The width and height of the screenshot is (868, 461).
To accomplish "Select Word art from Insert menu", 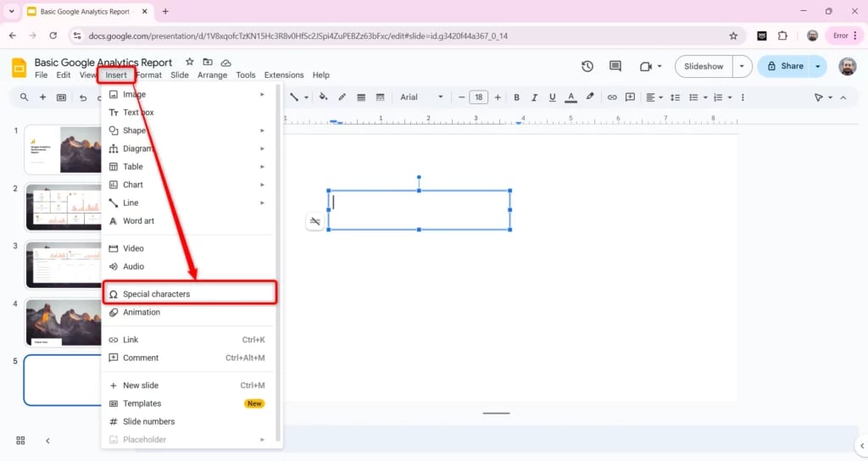I will pos(189,221).
